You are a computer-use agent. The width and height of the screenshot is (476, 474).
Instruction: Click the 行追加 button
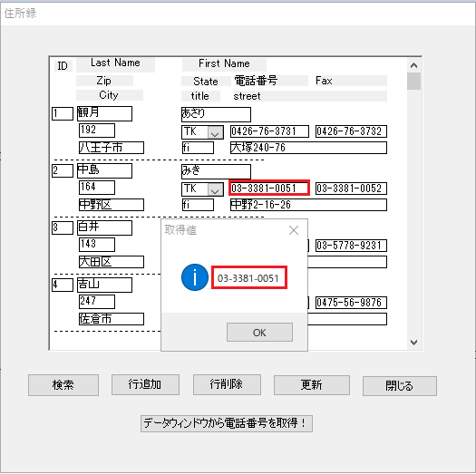pyautogui.click(x=145, y=384)
